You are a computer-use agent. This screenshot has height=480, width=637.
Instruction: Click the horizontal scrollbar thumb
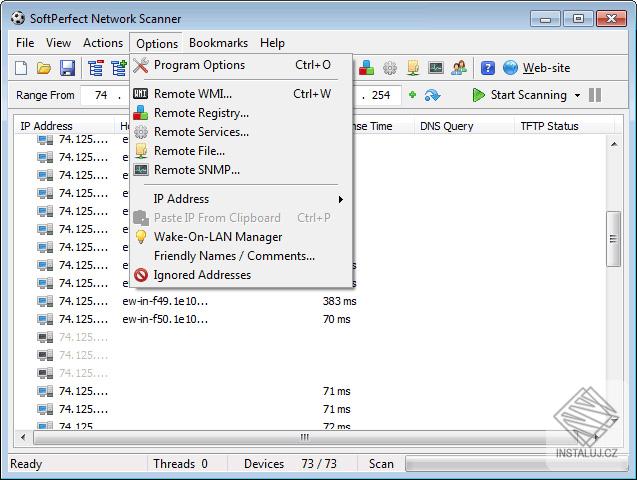(x=304, y=437)
